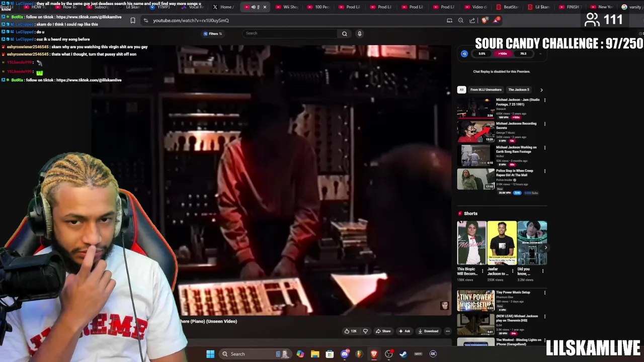Select the From MJJ Unmaskers chip
Image resolution: width=644 pixels, height=362 pixels.
[x=486, y=89]
